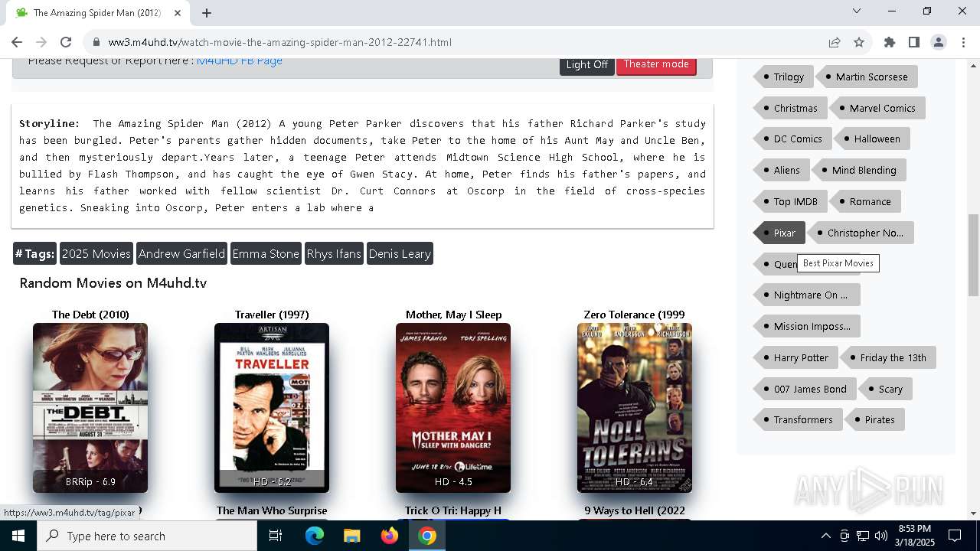Open File Explorer from the taskbar
This screenshot has height=551, width=980.
tap(352, 536)
